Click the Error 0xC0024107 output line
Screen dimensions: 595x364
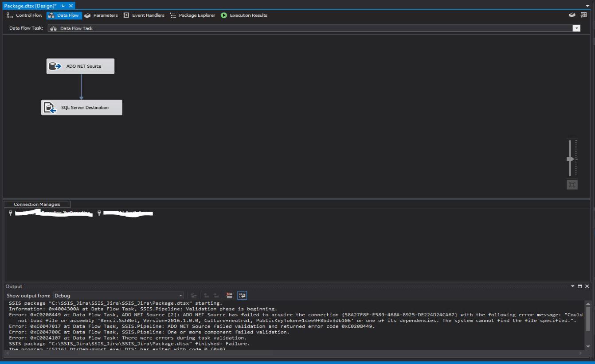click(x=128, y=337)
